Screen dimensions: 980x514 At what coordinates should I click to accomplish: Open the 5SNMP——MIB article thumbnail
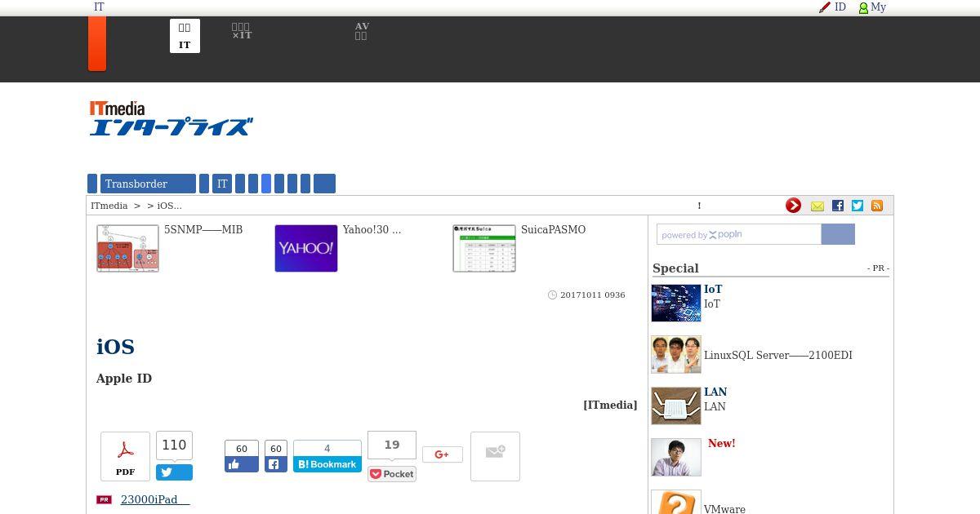click(x=127, y=249)
